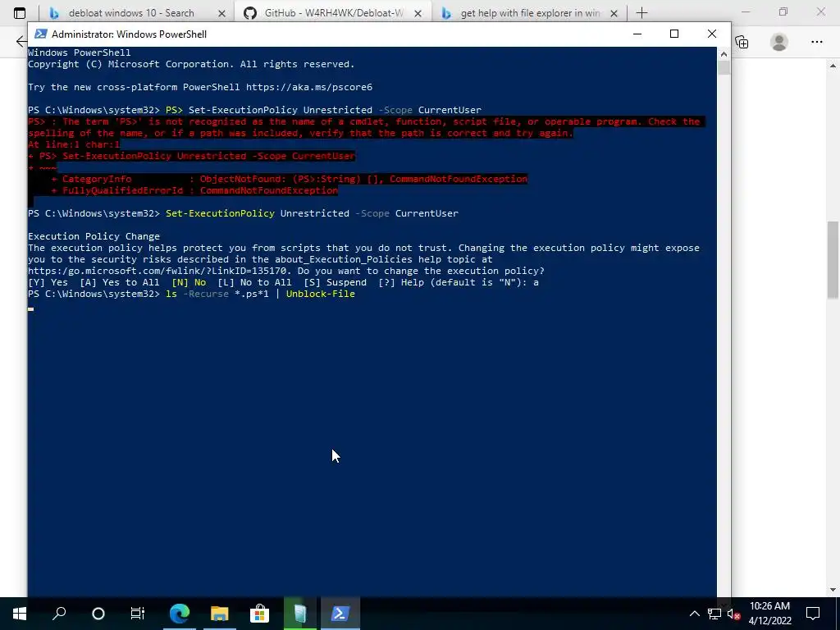Close the get help with file explorer tab
The height and width of the screenshot is (630, 840).
[x=614, y=13]
